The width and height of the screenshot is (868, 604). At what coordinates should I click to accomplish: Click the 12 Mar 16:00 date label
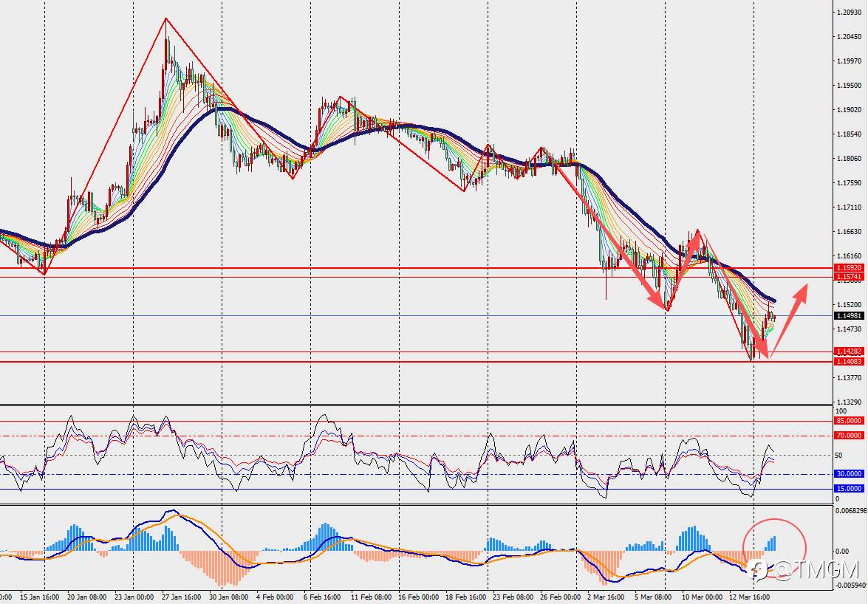749,597
